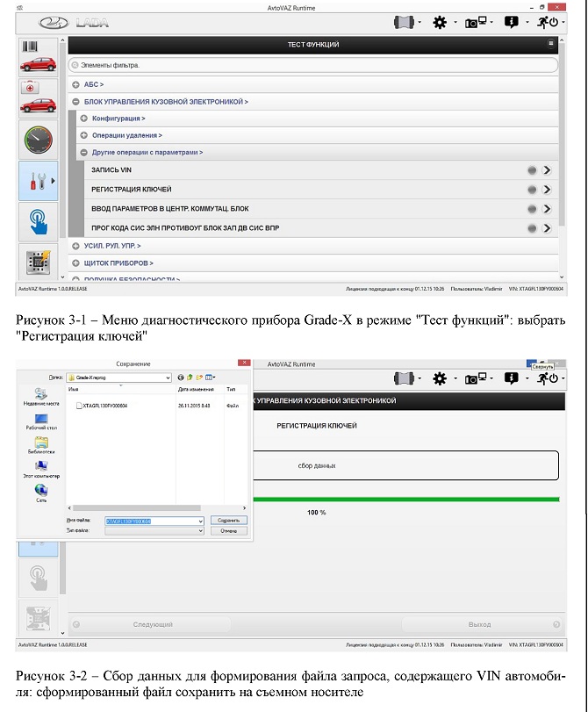Image resolution: width=588 pixels, height=712 pixels.
Task: Click the Элементы фильтра search field
Action: 312,65
